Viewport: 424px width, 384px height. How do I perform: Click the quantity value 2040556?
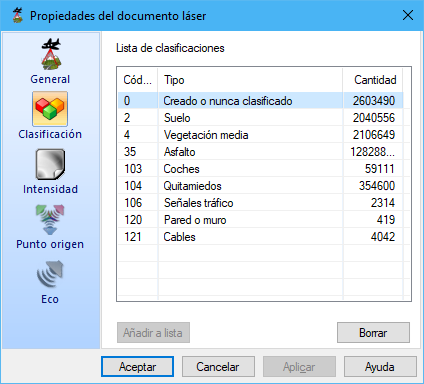(x=374, y=118)
